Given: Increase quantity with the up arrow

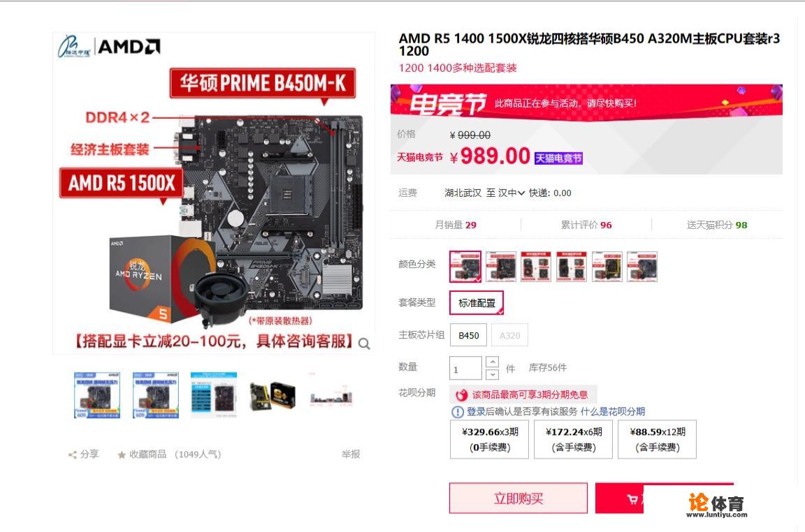Looking at the screenshot, I should click(x=492, y=362).
